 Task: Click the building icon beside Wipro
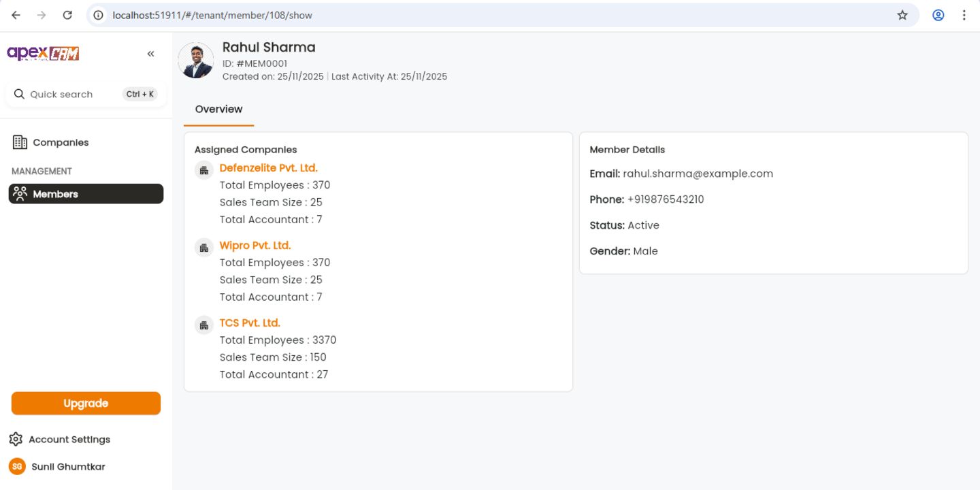(204, 248)
